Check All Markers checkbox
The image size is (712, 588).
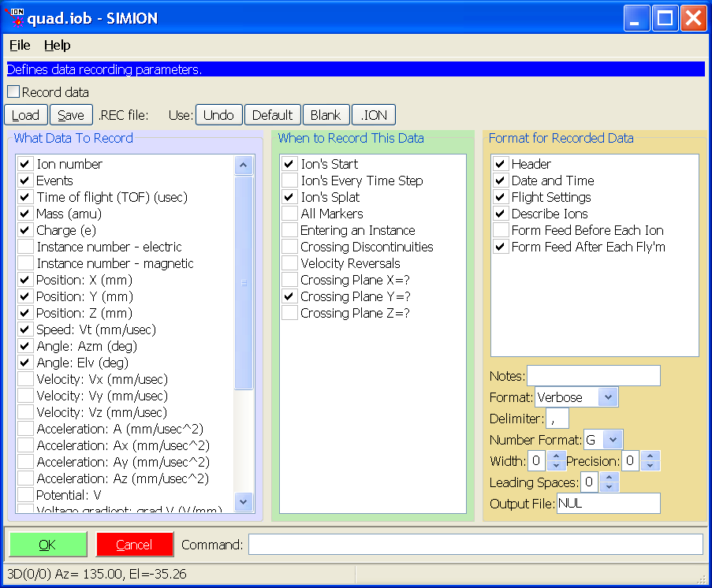289,214
